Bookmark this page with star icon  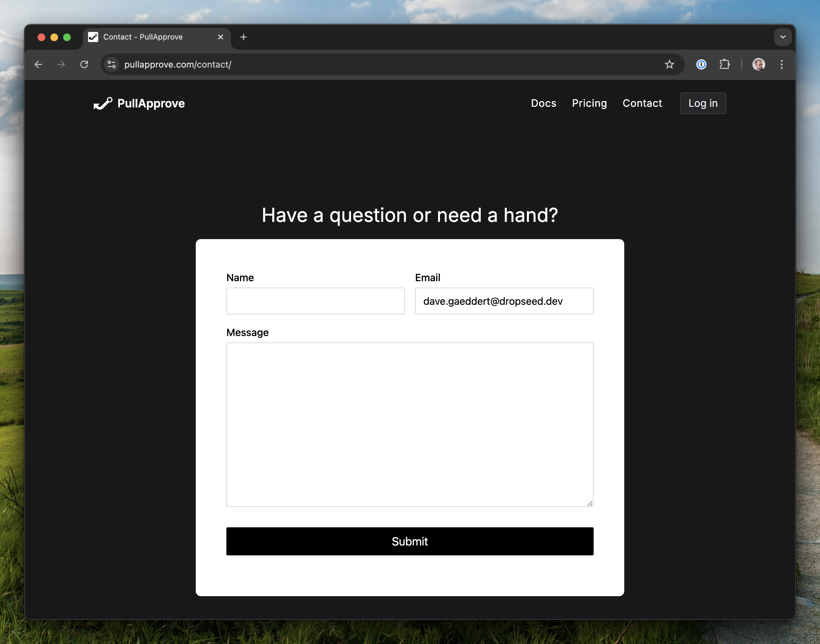[669, 64]
